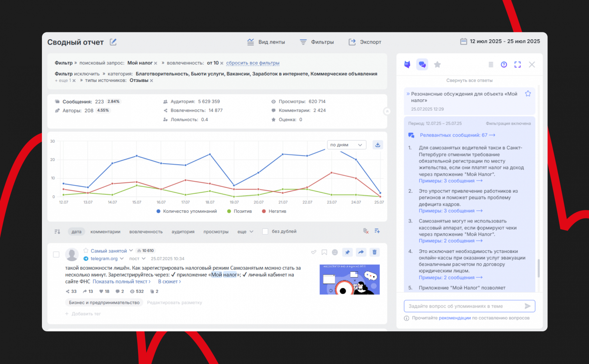
Task: Sort messages by вовлеченность
Action: [146, 232]
